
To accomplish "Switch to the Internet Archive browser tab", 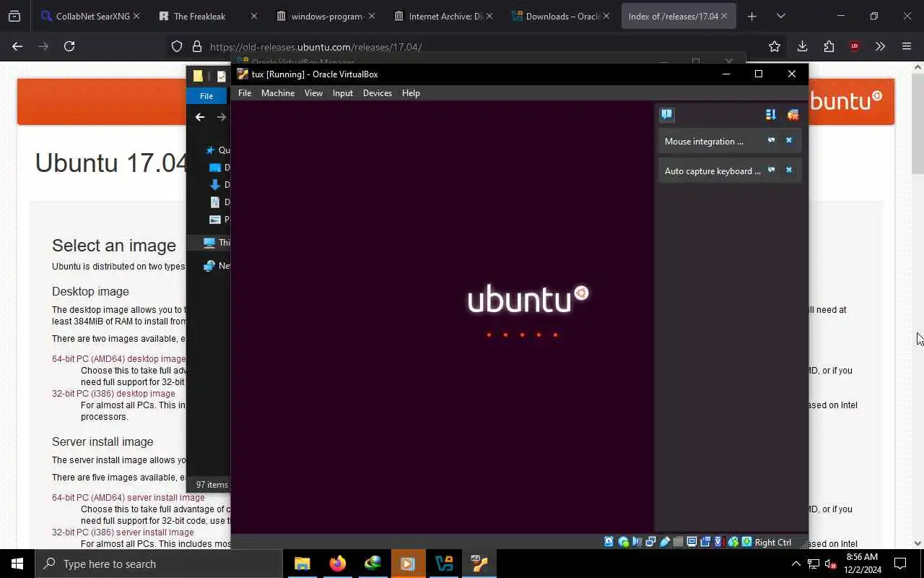I will tap(442, 16).
